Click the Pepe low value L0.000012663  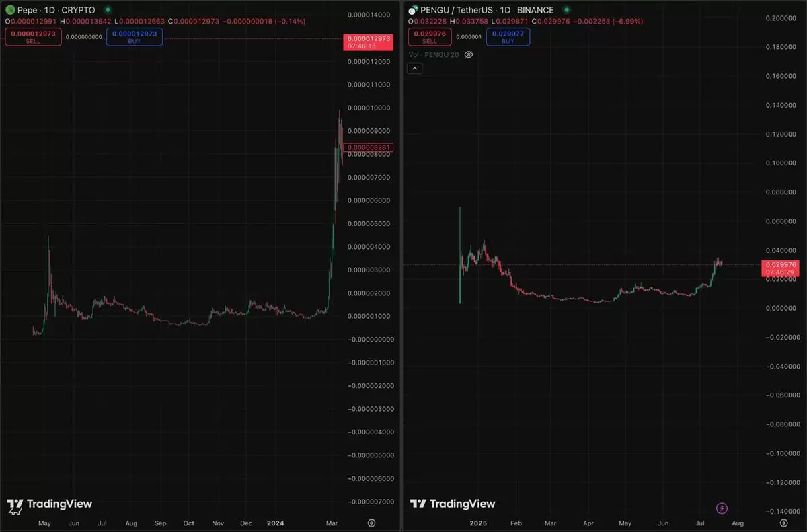click(139, 21)
